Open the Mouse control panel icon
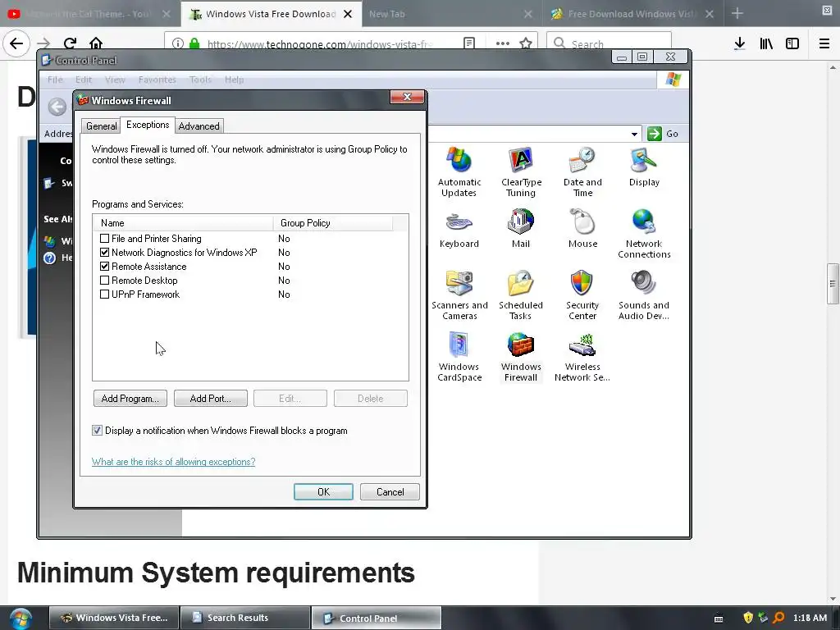The height and width of the screenshot is (630, 840). point(582,228)
